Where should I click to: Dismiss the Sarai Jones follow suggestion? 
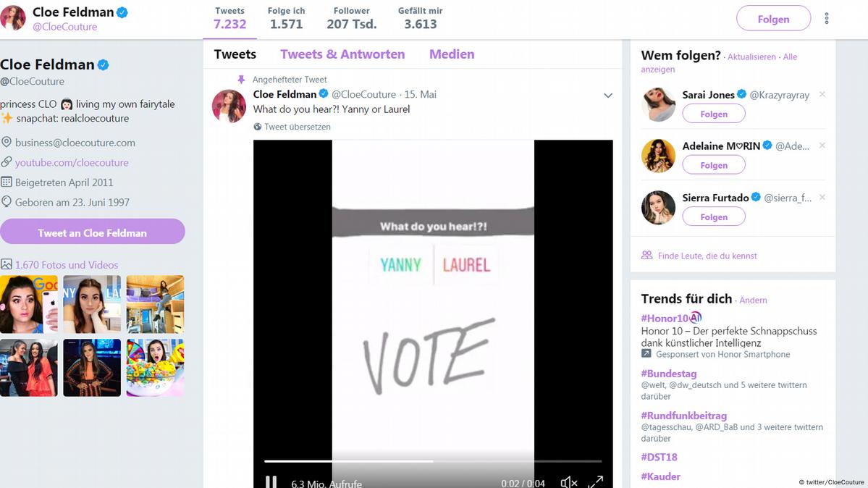(x=822, y=94)
